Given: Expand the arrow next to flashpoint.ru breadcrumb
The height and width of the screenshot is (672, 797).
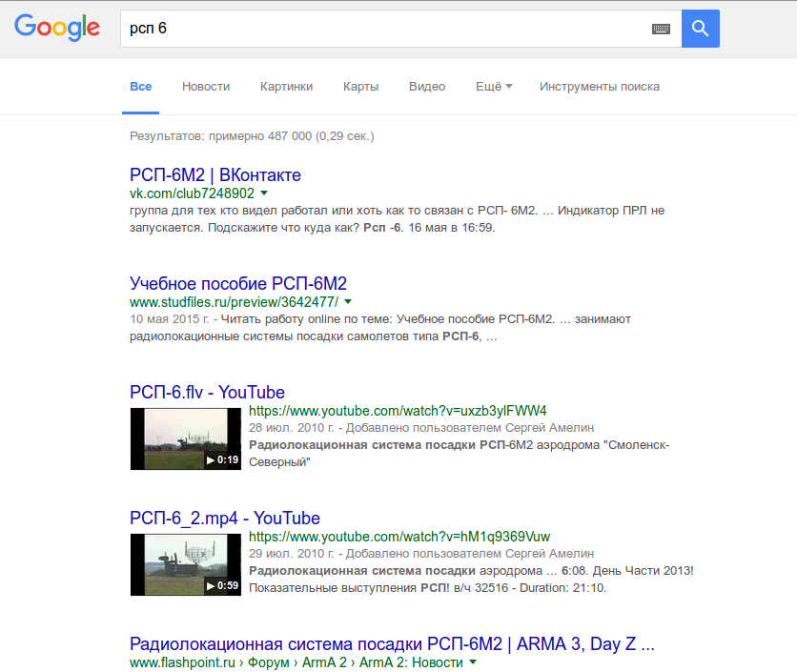Looking at the screenshot, I should coord(473,662).
